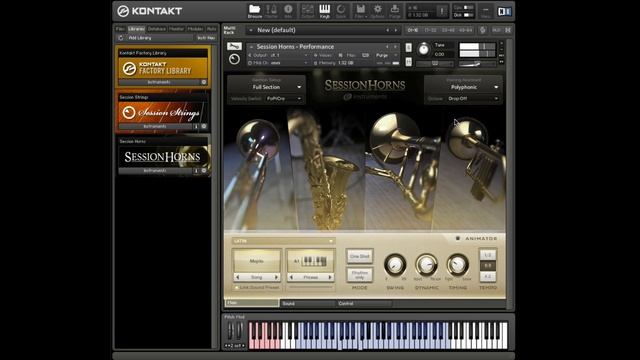Adjust the Swing knob
Image resolution: width=640 pixels, height=360 pixels.
coord(395,264)
